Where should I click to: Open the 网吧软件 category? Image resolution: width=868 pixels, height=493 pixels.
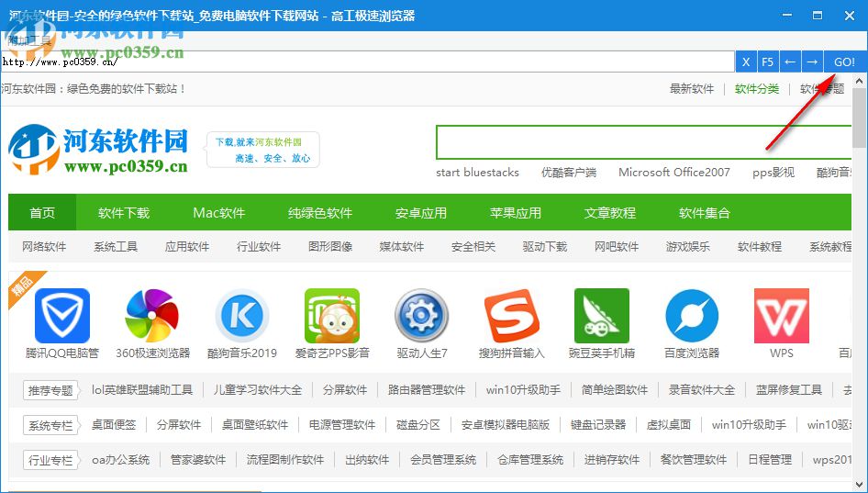[617, 246]
